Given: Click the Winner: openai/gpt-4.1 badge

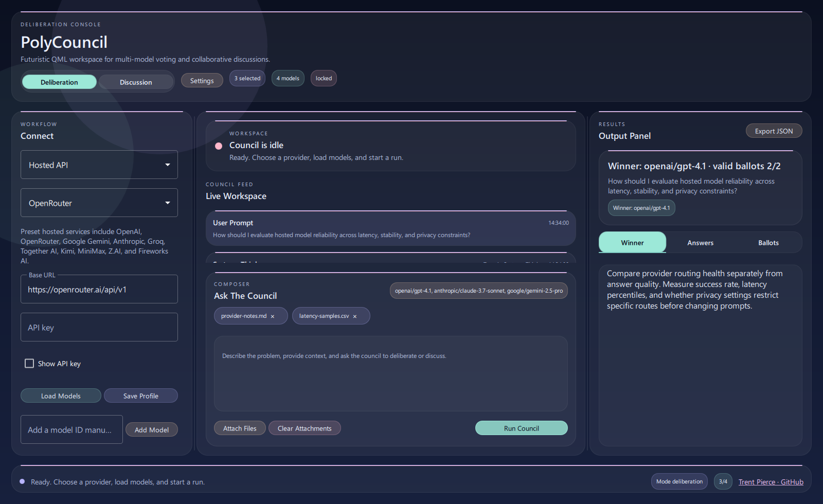Looking at the screenshot, I should (x=641, y=208).
